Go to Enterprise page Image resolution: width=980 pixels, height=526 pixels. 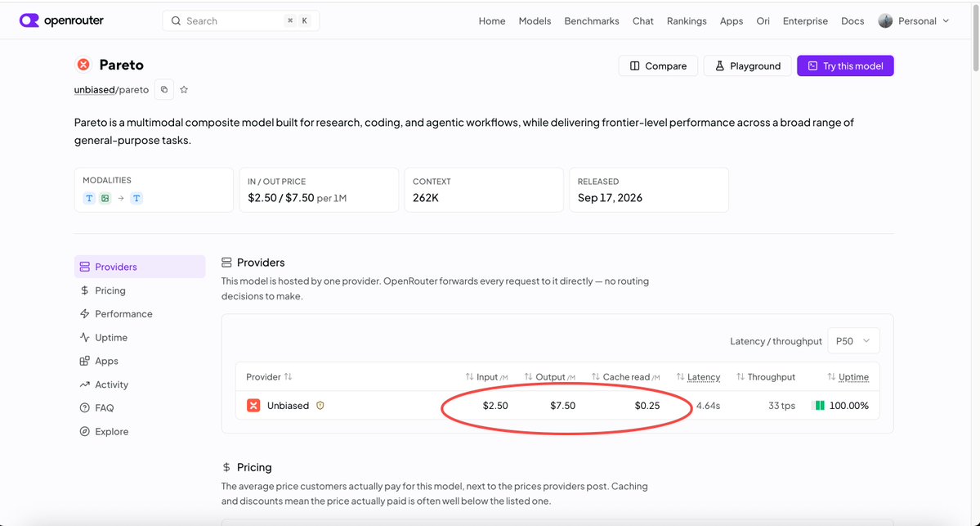tap(805, 20)
